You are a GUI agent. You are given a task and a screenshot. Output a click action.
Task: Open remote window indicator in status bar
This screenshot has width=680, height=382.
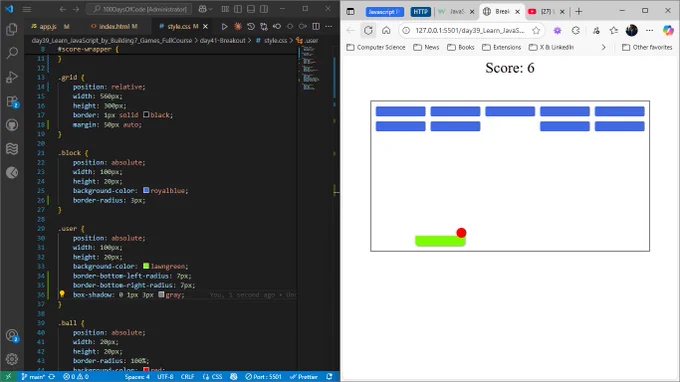click(8, 376)
